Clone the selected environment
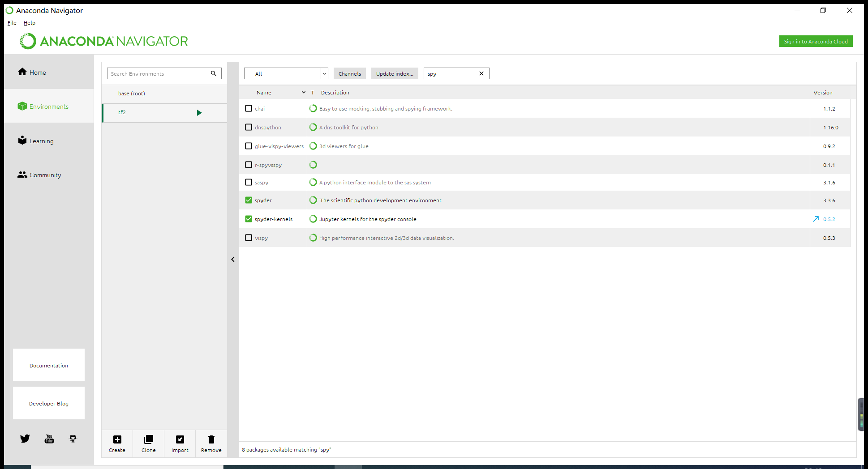The image size is (868, 469). pos(149,443)
